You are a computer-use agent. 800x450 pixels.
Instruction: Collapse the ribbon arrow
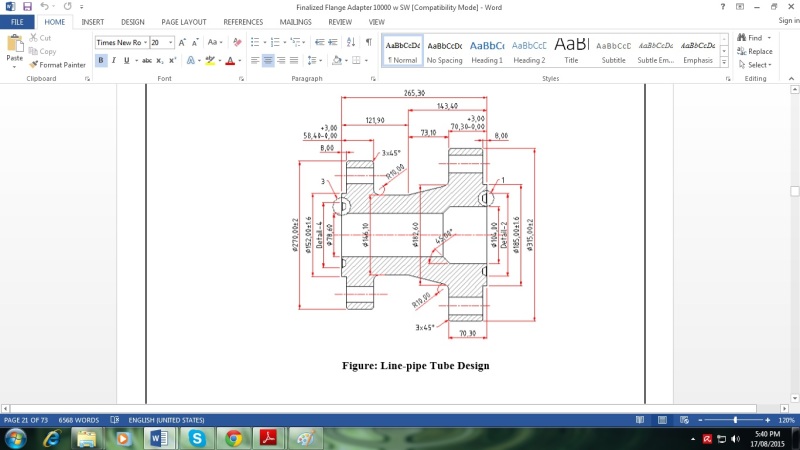pyautogui.click(x=791, y=79)
